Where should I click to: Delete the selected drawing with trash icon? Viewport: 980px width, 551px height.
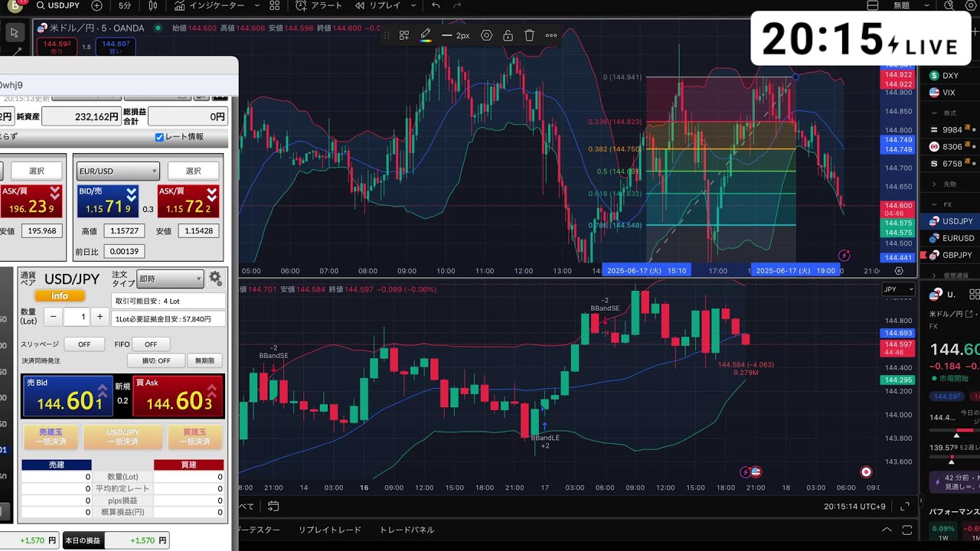pos(529,35)
